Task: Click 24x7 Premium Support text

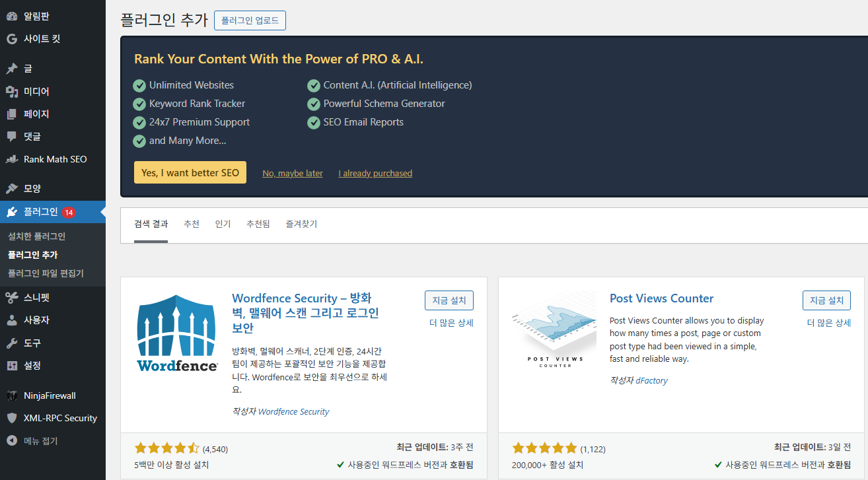Action: [x=199, y=122]
